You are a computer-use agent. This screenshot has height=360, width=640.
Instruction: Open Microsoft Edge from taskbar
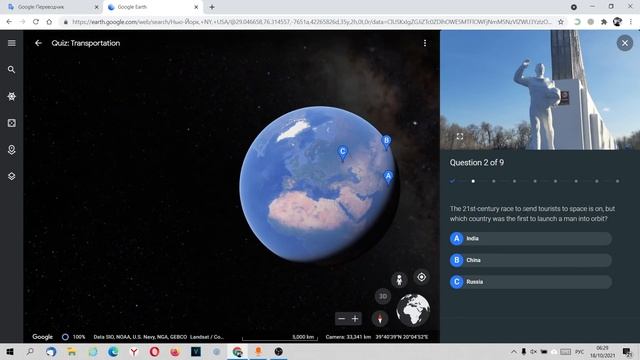click(x=113, y=351)
